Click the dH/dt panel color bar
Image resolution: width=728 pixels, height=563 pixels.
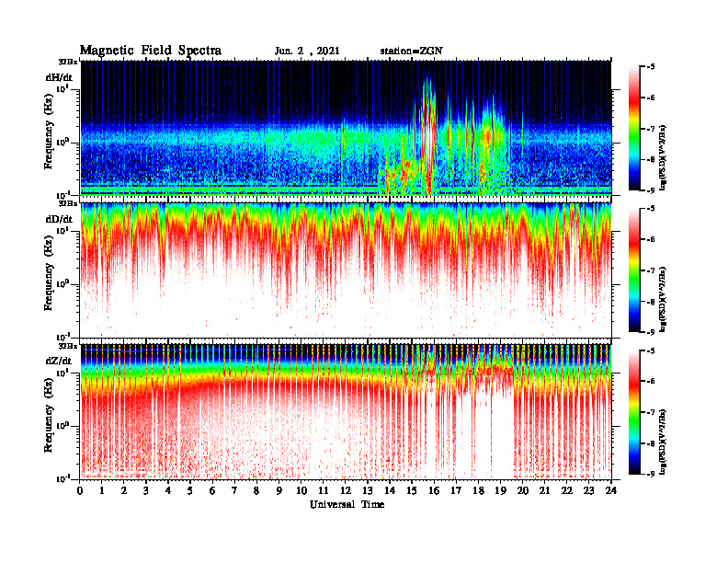coord(634,129)
